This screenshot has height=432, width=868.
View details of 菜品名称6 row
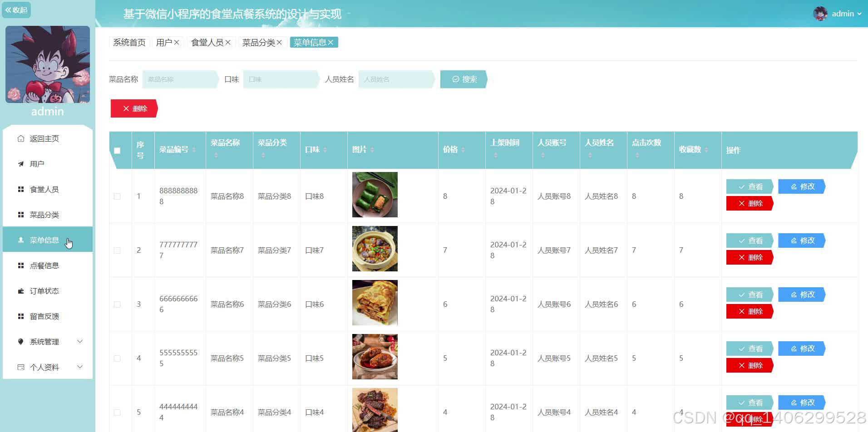pos(750,295)
